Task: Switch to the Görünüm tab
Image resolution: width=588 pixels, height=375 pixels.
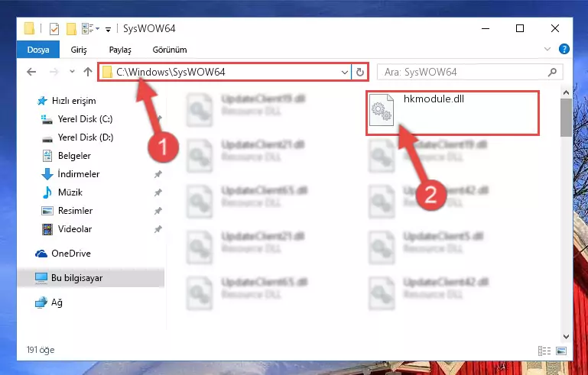Action: click(x=170, y=50)
